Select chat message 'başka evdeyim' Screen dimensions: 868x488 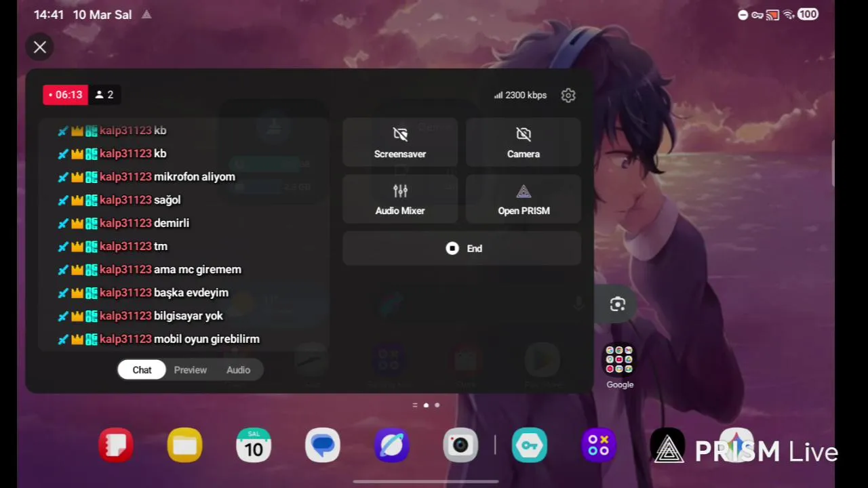[x=191, y=293]
